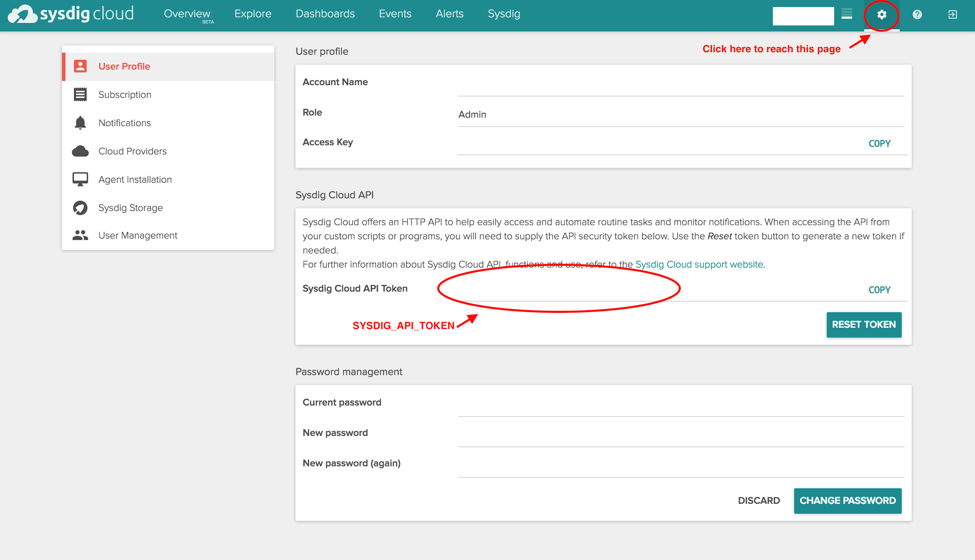This screenshot has width=975, height=560.
Task: Click the Subscription list icon
Action: (80, 94)
